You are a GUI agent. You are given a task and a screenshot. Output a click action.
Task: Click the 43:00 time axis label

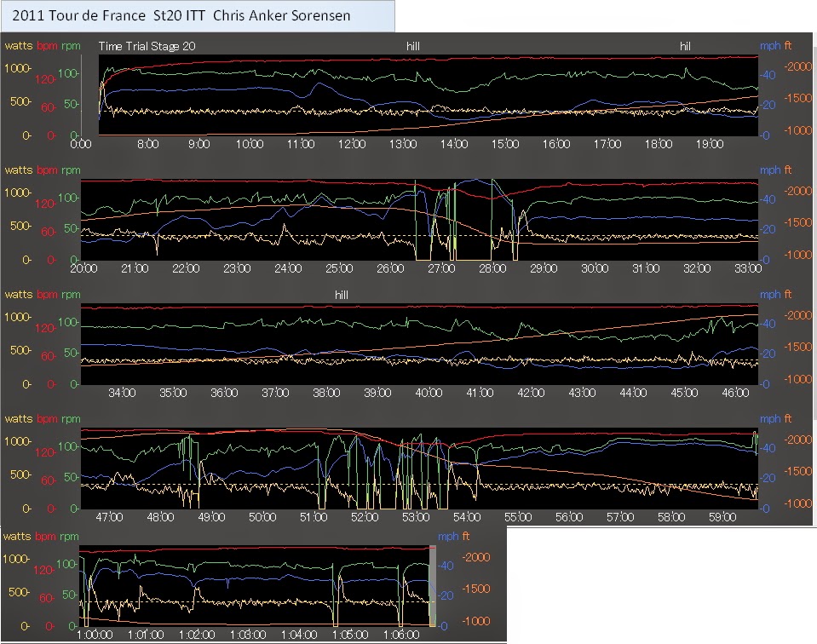click(x=582, y=393)
